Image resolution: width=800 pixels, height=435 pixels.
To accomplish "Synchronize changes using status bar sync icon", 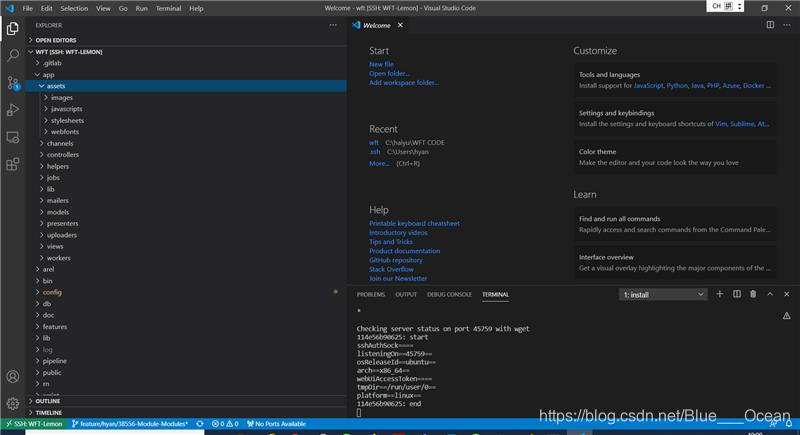I will 200,424.
